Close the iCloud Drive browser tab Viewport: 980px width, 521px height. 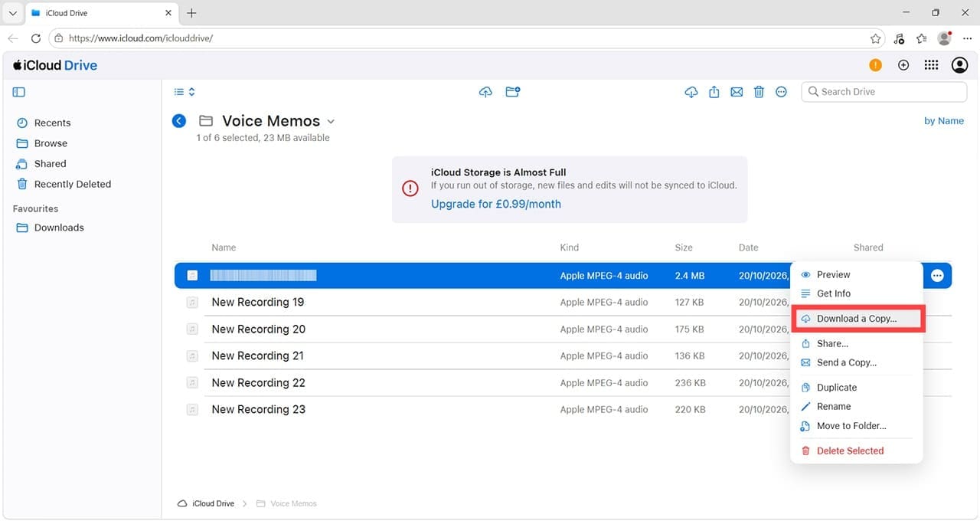pyautogui.click(x=168, y=13)
